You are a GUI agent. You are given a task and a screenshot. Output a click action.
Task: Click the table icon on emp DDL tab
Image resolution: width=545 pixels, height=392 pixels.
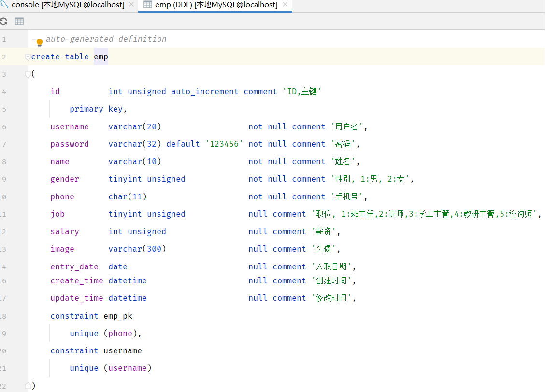tap(148, 5)
